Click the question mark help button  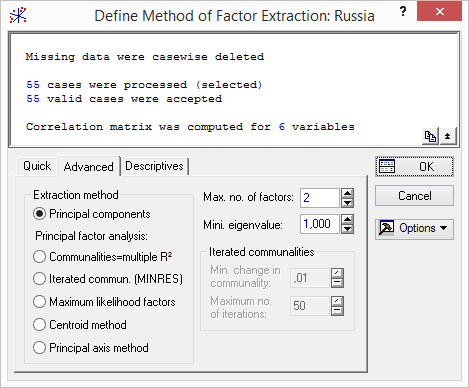403,11
